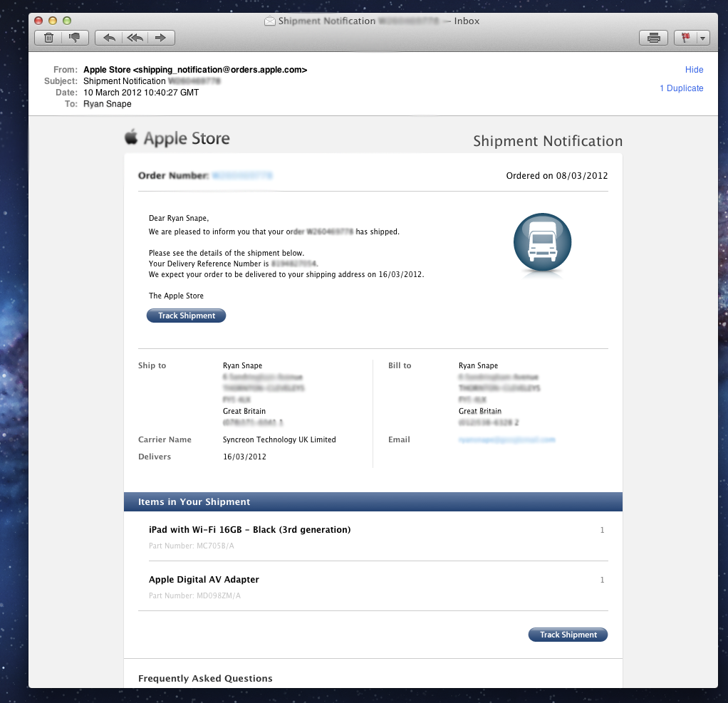Click the 'Items in Your Shipment' header bar
This screenshot has height=703, width=728.
click(373, 502)
